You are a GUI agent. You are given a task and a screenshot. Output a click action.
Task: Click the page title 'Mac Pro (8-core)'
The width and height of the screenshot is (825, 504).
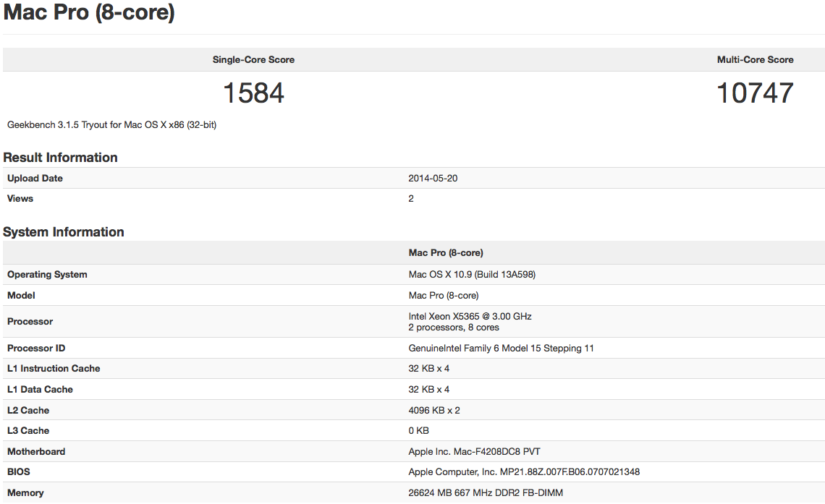(89, 12)
